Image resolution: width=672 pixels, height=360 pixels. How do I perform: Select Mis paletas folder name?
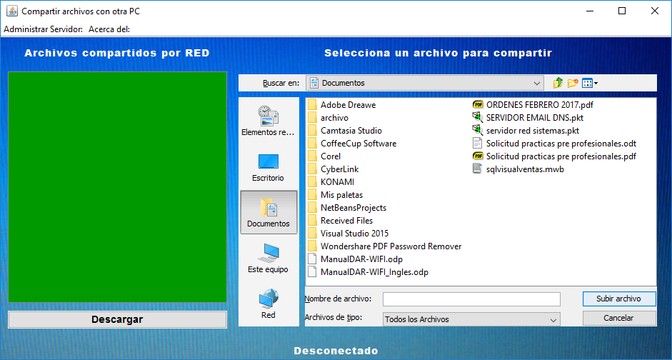342,195
